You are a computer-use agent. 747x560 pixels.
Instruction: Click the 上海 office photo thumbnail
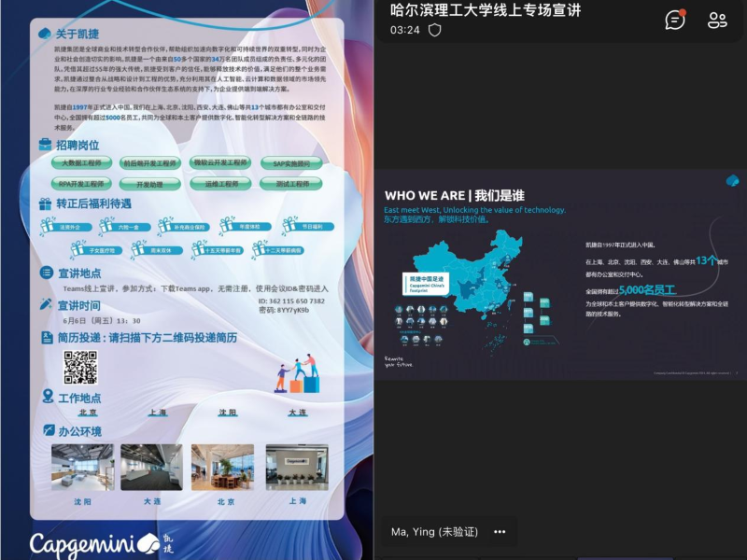click(x=296, y=467)
